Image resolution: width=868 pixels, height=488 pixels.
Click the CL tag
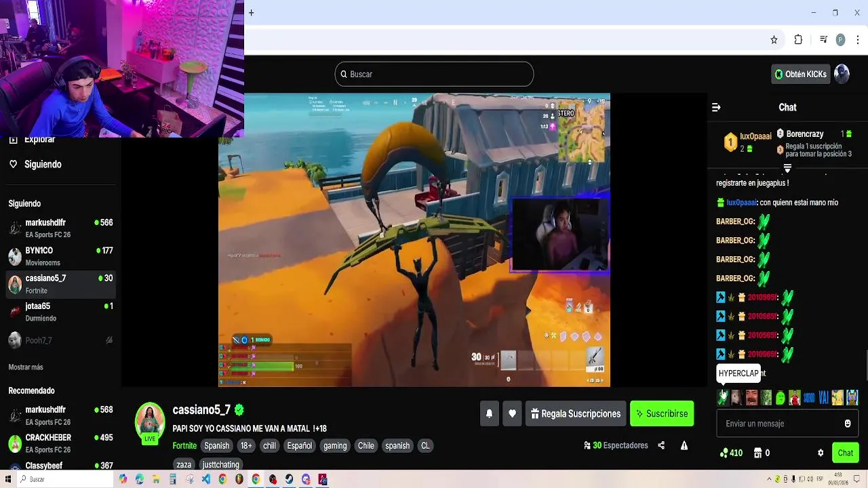click(425, 445)
